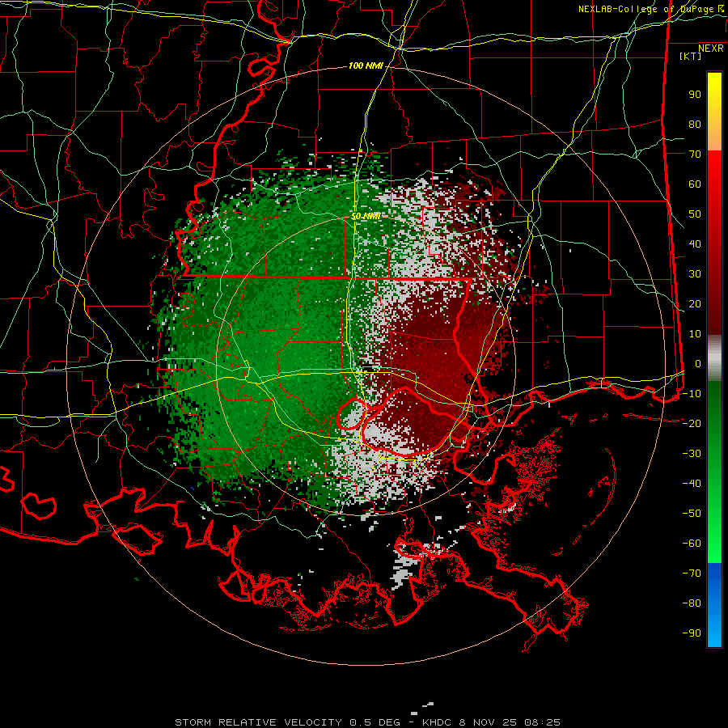Click the positive 90 label on the velocity scale
The width and height of the screenshot is (728, 728).
click(695, 95)
